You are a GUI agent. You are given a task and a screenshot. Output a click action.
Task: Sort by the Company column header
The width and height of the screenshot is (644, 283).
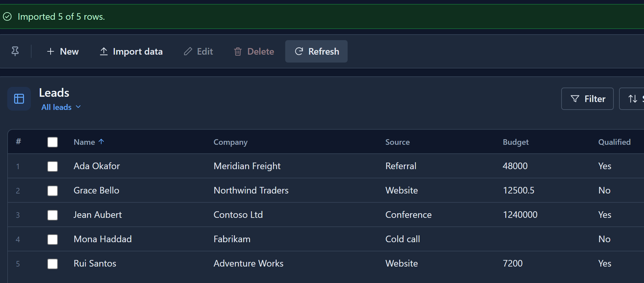230,142
